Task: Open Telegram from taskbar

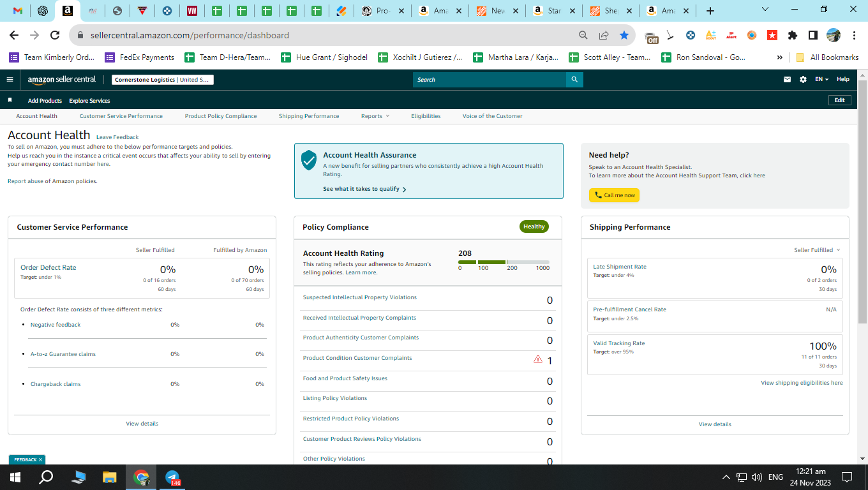Action: click(172, 477)
